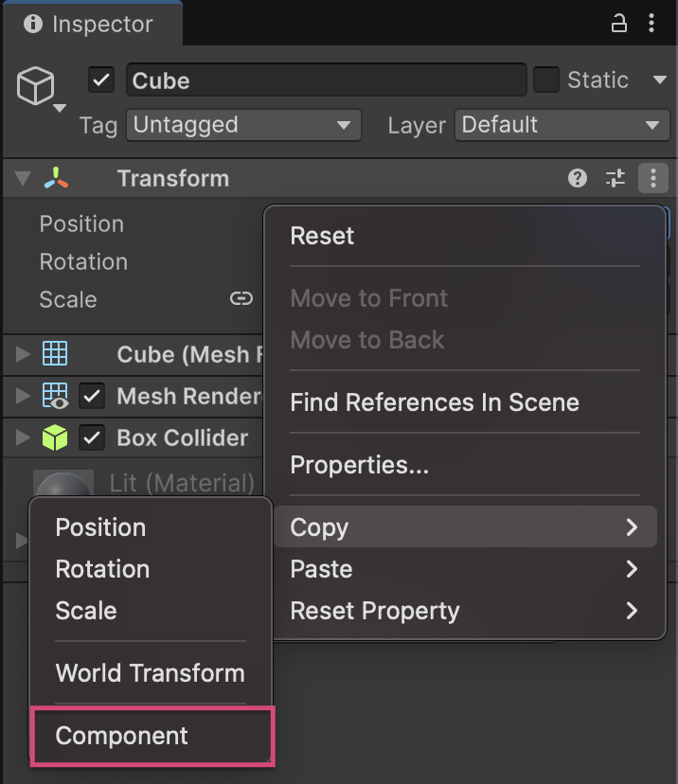
Task: Click the Lit material preview sphere
Action: click(62, 485)
